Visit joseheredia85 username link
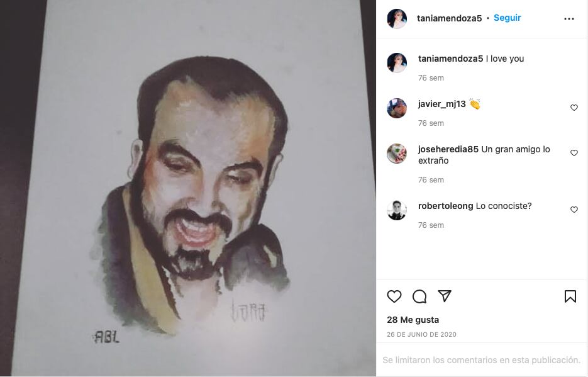 click(x=448, y=149)
